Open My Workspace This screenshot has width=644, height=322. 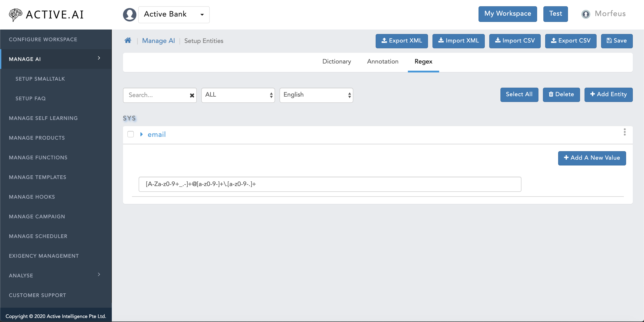point(508,14)
